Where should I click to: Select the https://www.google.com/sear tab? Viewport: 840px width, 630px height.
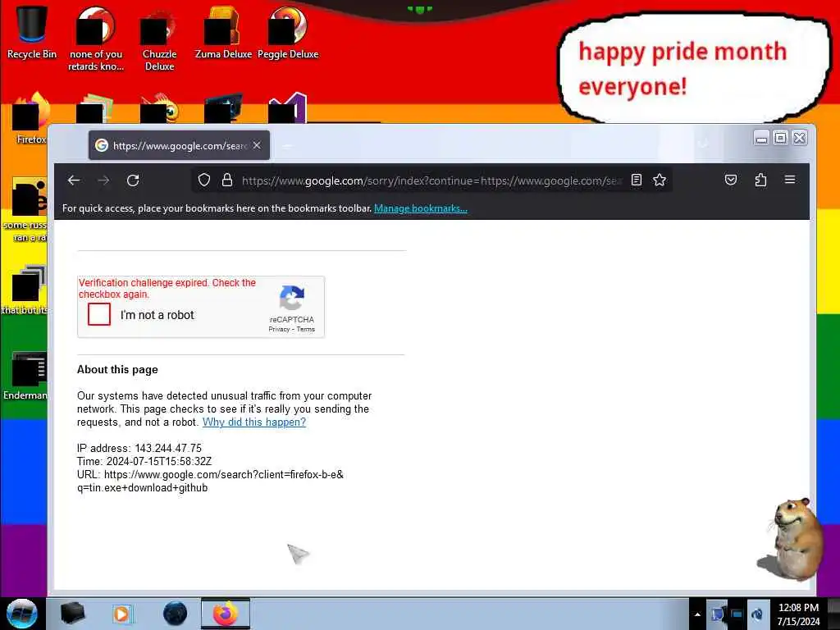click(179, 145)
